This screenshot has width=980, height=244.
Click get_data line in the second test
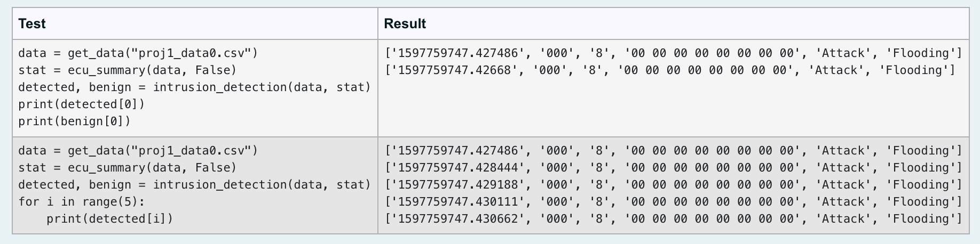[x=138, y=151]
